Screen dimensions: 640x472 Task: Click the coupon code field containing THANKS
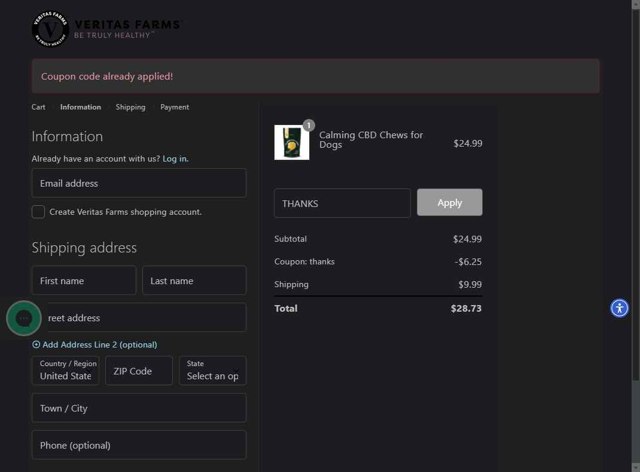coord(342,203)
